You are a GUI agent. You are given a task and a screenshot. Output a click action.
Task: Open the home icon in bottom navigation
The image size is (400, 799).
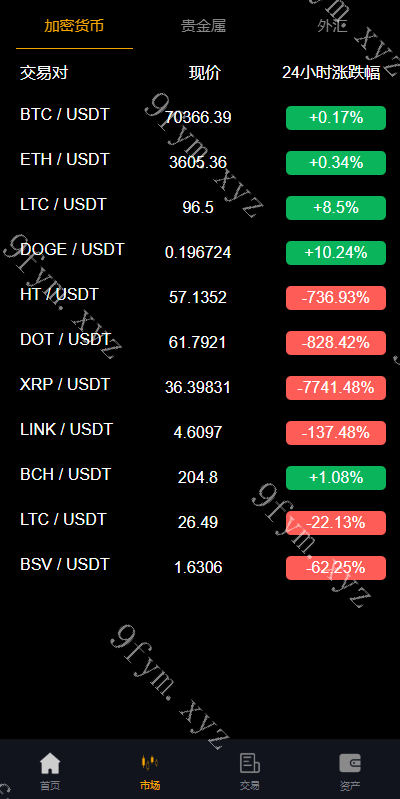tap(50, 764)
